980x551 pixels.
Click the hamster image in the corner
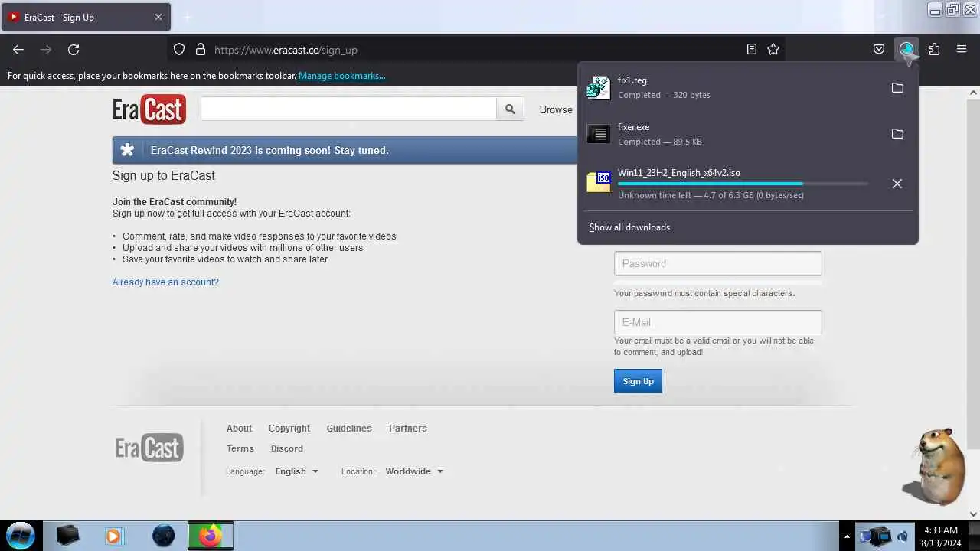click(934, 465)
